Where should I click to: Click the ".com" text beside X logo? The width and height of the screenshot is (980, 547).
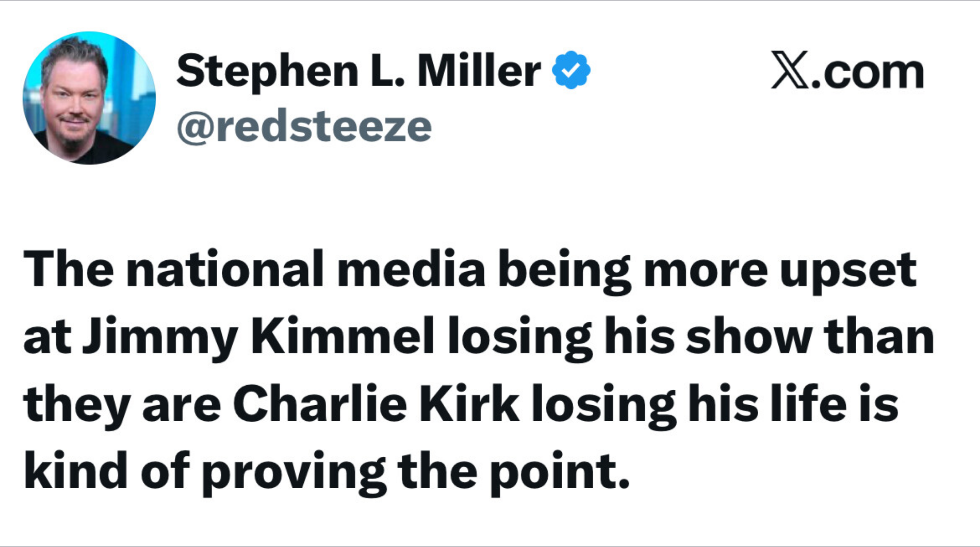867,74
